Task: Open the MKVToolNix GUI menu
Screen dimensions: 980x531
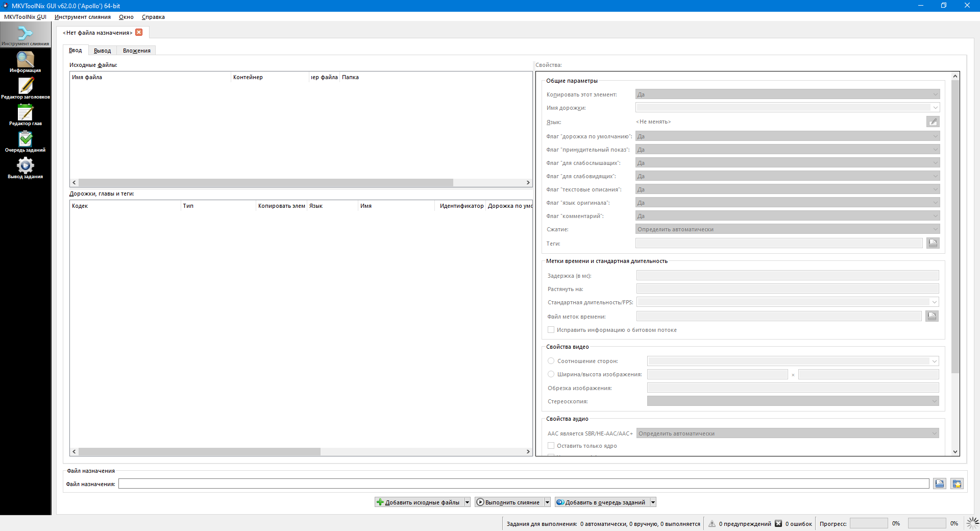Action: tap(25, 17)
